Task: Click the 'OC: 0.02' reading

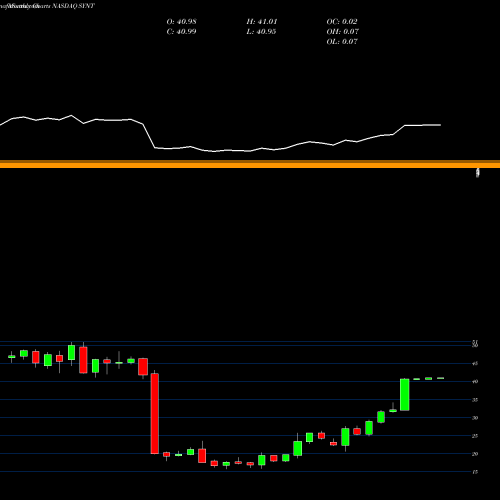Action: click(x=342, y=22)
